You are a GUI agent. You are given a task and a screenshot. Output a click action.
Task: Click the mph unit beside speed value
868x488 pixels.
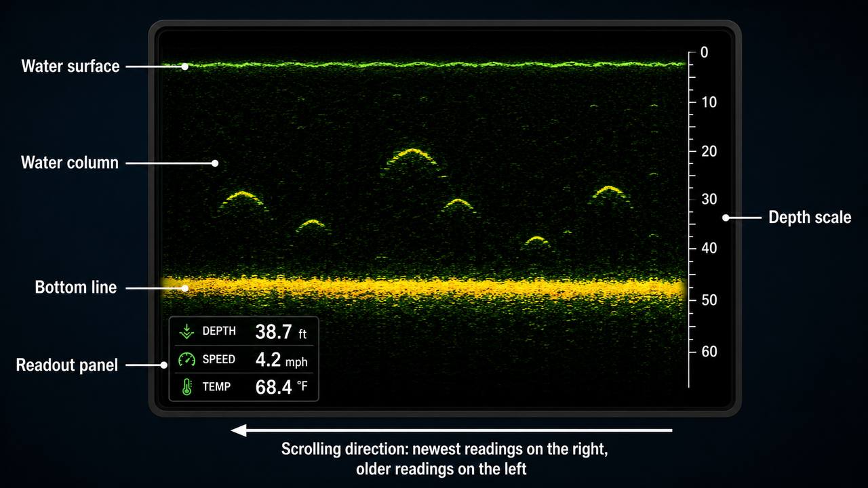click(296, 361)
